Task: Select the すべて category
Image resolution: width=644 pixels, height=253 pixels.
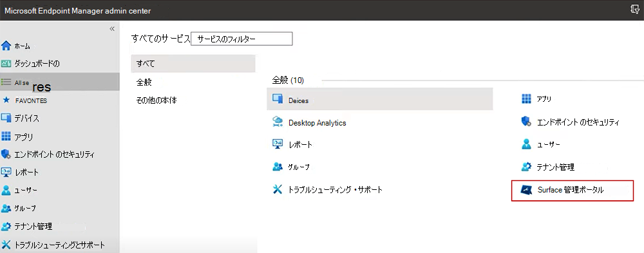Action: click(193, 64)
